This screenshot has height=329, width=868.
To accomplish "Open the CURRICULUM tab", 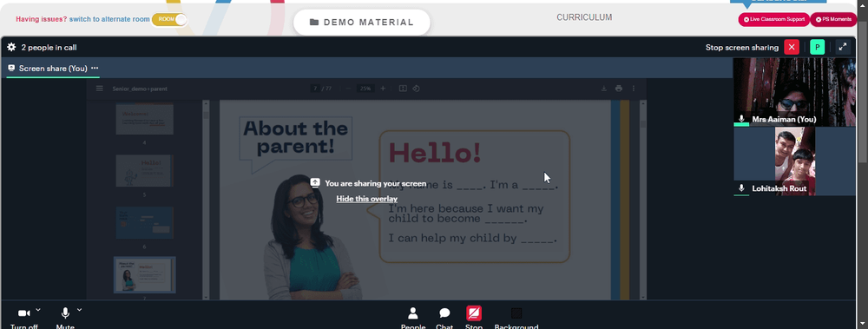I will tap(584, 17).
